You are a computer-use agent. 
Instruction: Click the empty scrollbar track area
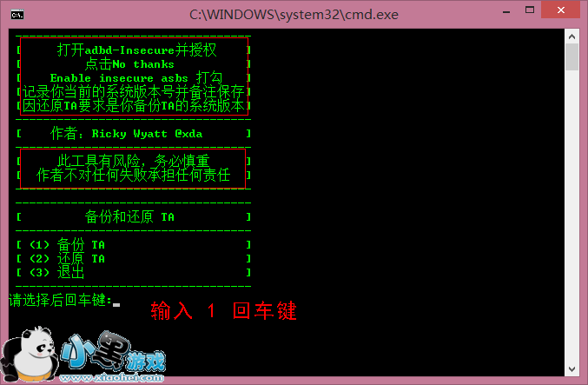(571, 216)
